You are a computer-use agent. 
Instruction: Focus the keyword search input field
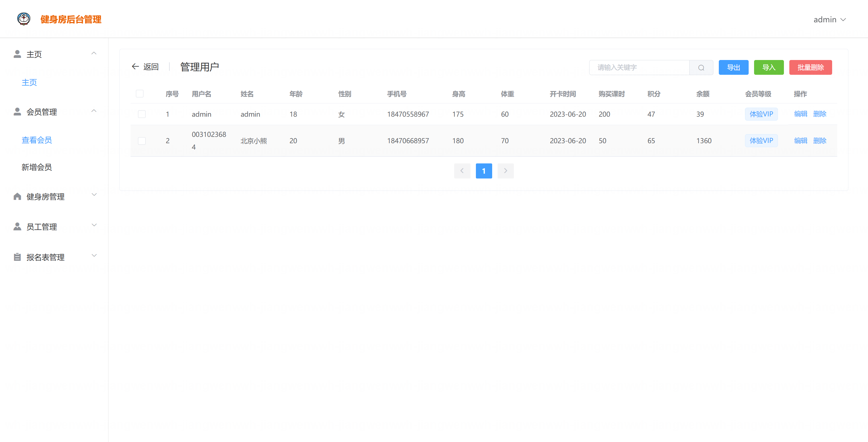coord(639,68)
